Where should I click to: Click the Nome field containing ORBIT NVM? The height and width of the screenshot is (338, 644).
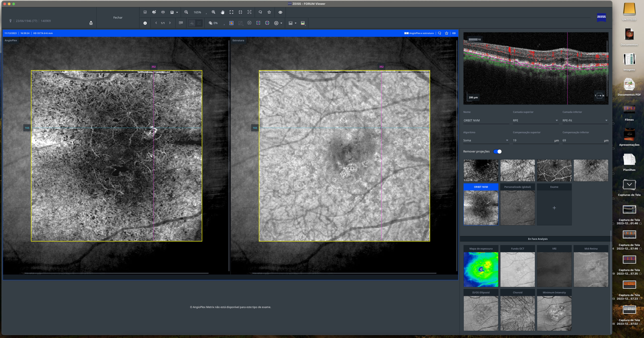[x=486, y=121]
